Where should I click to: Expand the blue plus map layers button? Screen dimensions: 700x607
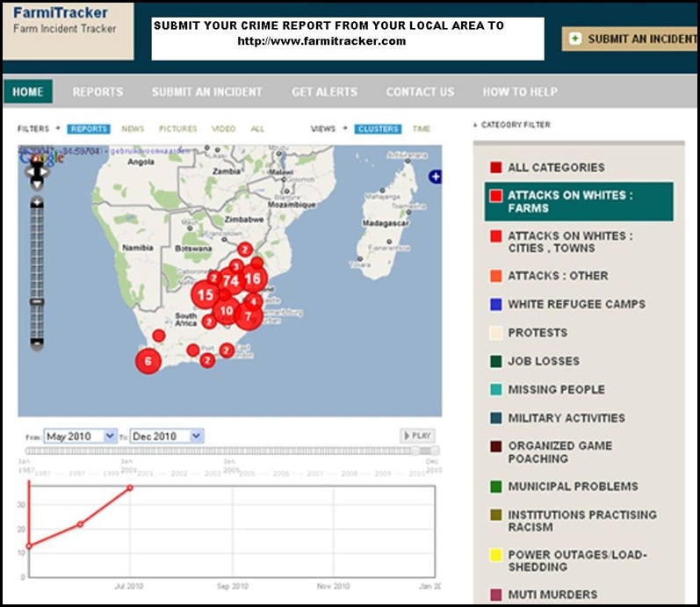click(x=436, y=177)
